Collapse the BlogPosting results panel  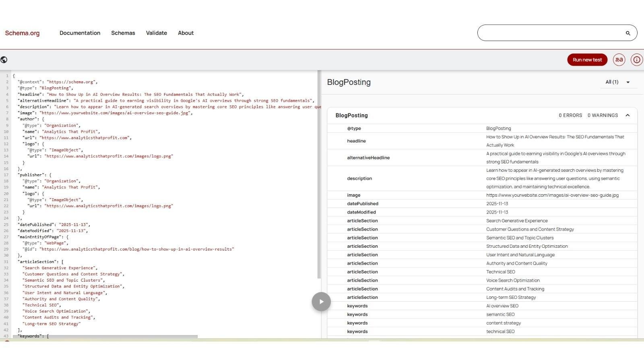click(x=628, y=115)
